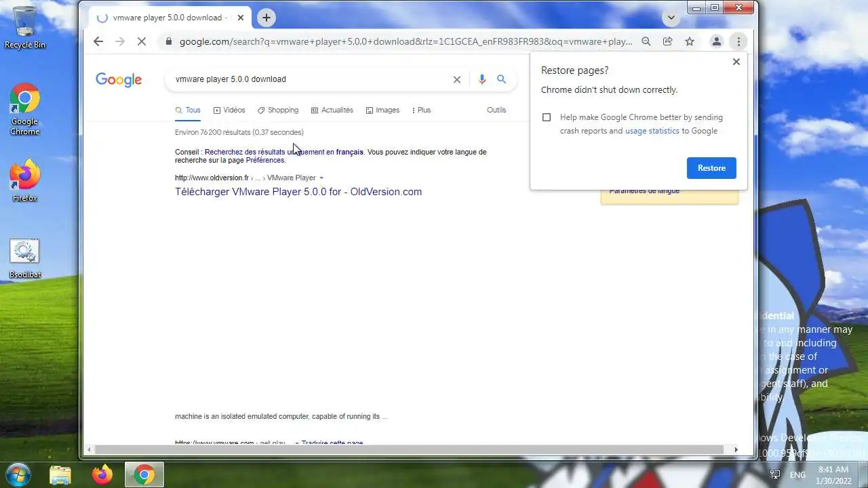Select the Recycle Bin desktop icon

pyautogui.click(x=25, y=27)
